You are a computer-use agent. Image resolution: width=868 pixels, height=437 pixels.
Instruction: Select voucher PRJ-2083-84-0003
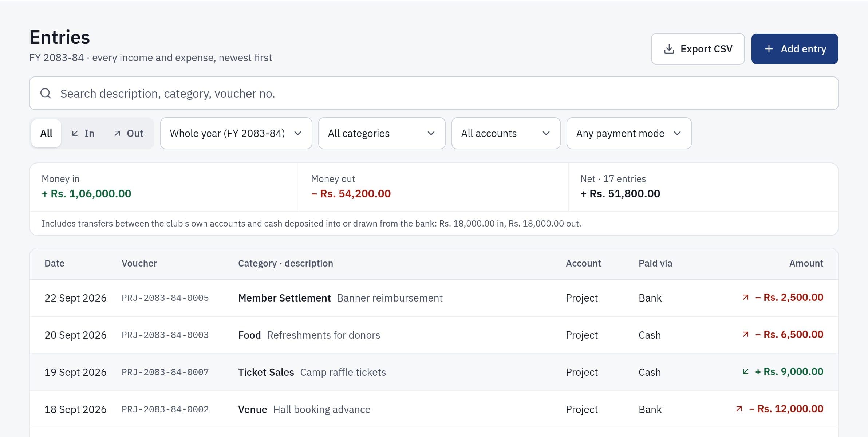point(165,335)
